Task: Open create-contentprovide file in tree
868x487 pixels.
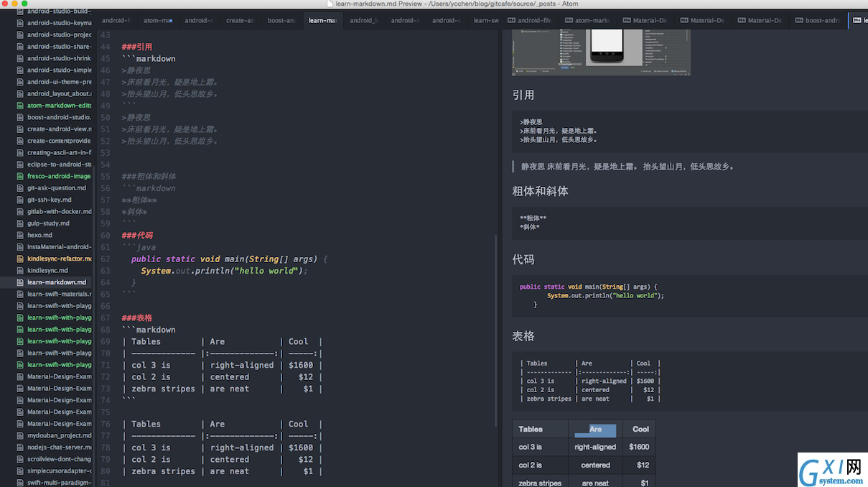Action: tap(60, 141)
